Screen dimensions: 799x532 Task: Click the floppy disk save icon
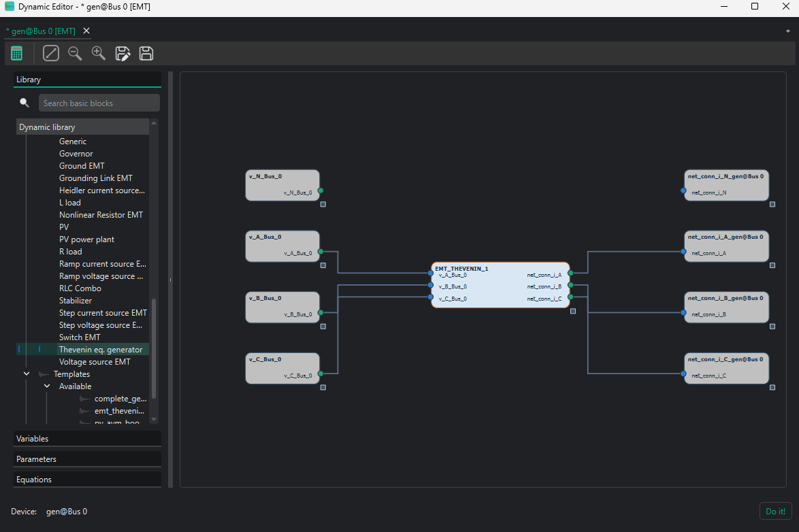146,53
